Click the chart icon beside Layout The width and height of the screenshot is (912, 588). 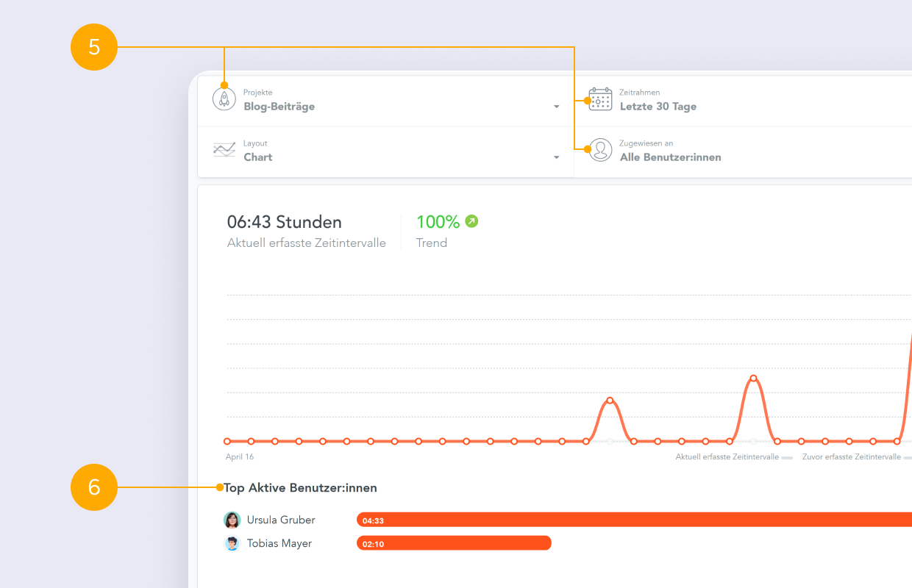coord(224,150)
